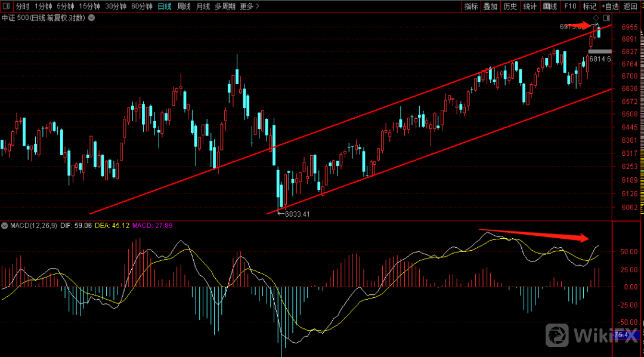Toggle the left sidebar panel icon
The image size is (644, 357).
[7, 7]
